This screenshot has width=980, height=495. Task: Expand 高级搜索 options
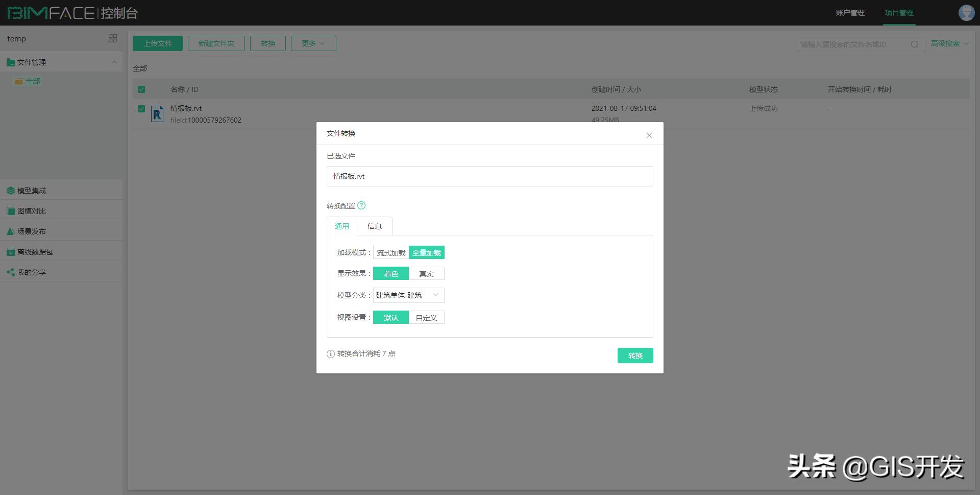[950, 43]
